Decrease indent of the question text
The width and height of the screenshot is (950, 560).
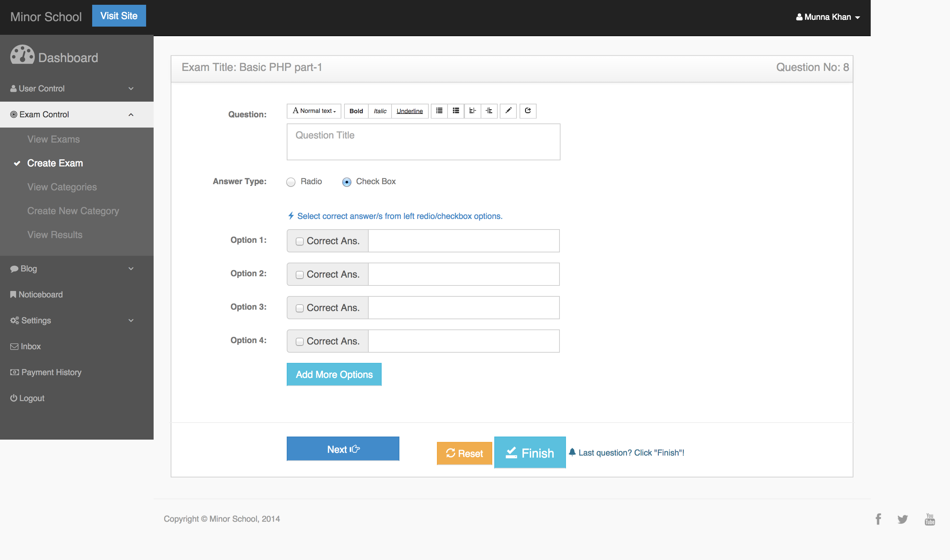pyautogui.click(x=472, y=111)
